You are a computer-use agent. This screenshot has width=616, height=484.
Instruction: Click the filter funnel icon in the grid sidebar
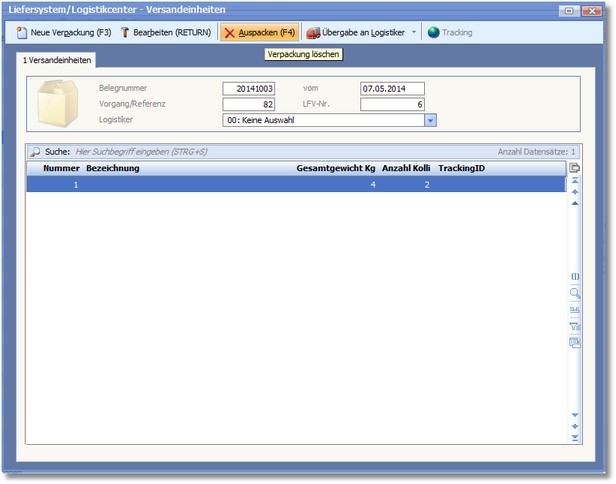(574, 325)
